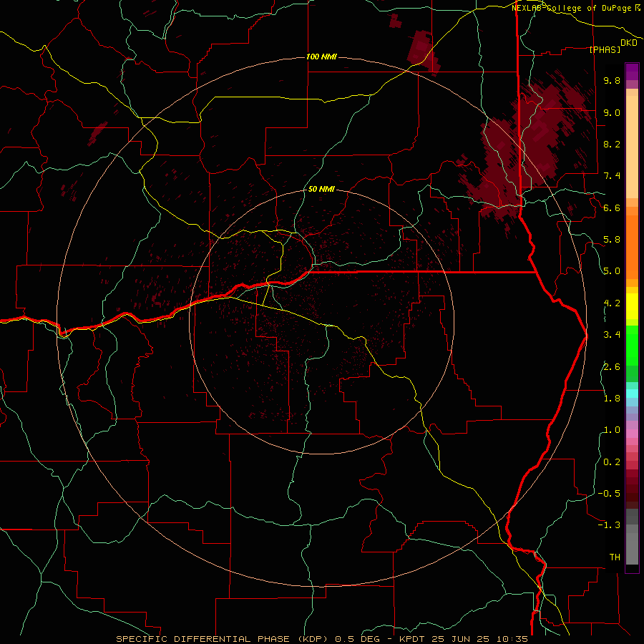Click the [PHAS] units label
Screen dimensions: 644x644
coord(605,49)
